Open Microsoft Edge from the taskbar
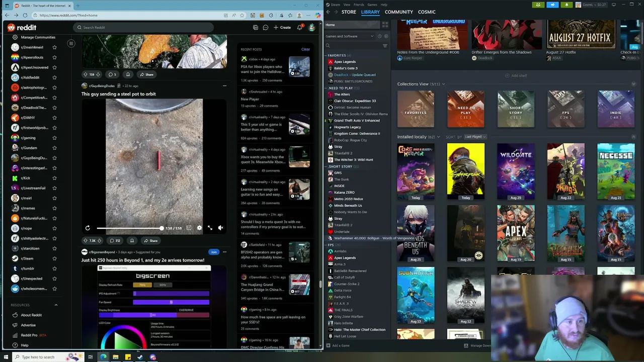Screen dimensions: 644x362 pyautogui.click(x=103, y=357)
